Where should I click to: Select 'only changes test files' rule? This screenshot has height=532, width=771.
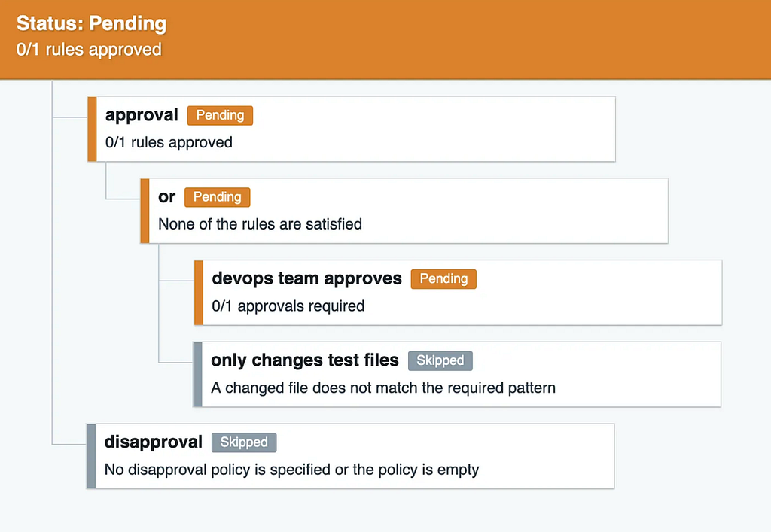305,360
